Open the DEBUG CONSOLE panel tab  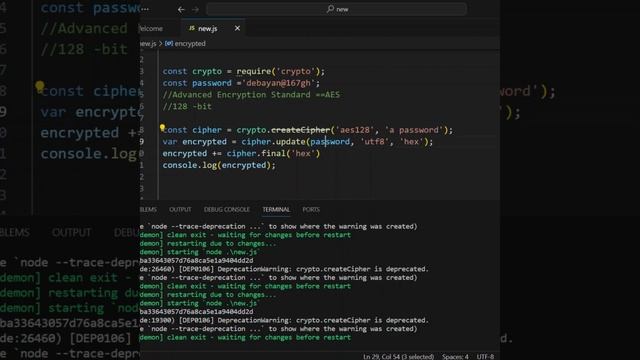(x=227, y=209)
